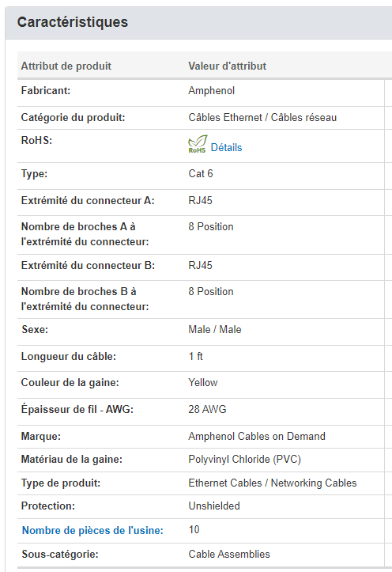This screenshot has height=572, width=392.
Task: Click RJ45 value for connecteur B
Action: click(x=200, y=265)
